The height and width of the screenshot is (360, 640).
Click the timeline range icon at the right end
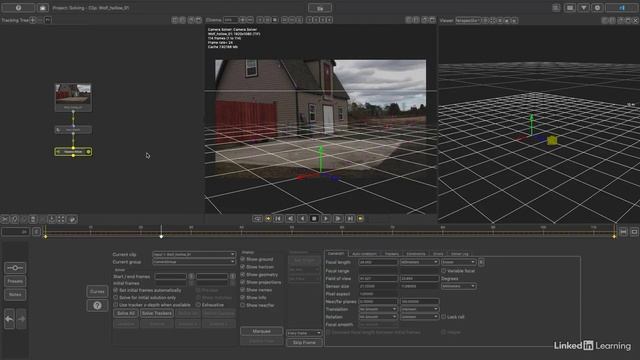click(x=623, y=232)
